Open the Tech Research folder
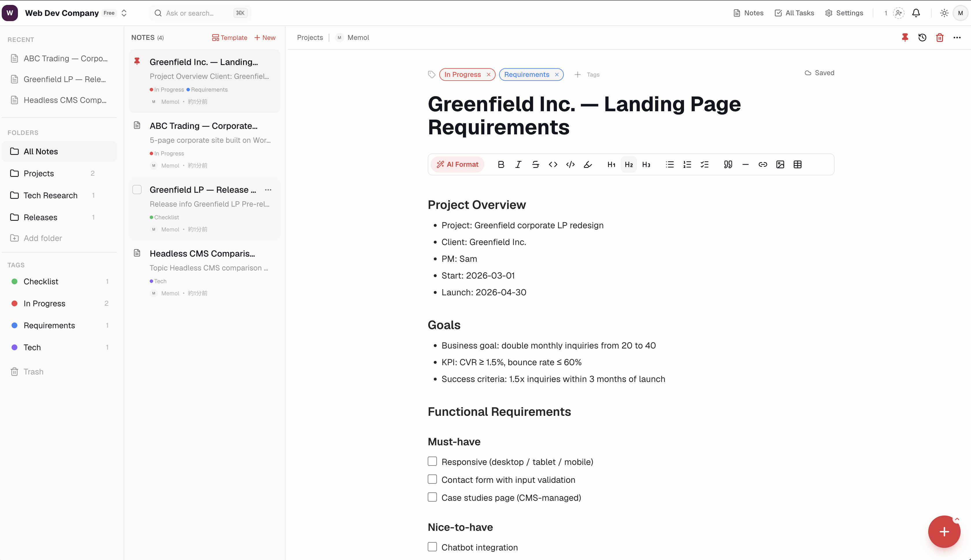The height and width of the screenshot is (560, 971). [59, 195]
